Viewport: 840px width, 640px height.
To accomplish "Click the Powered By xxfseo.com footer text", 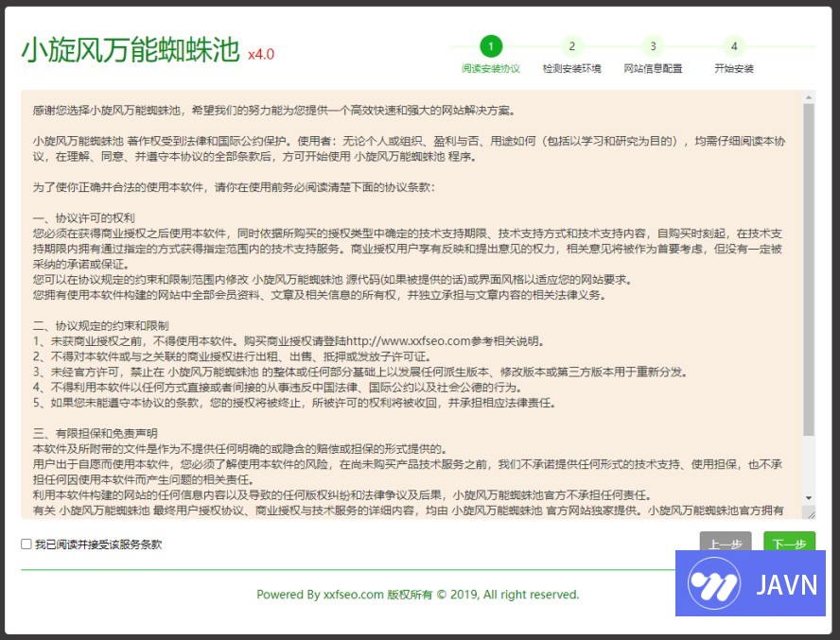I will [418, 595].
